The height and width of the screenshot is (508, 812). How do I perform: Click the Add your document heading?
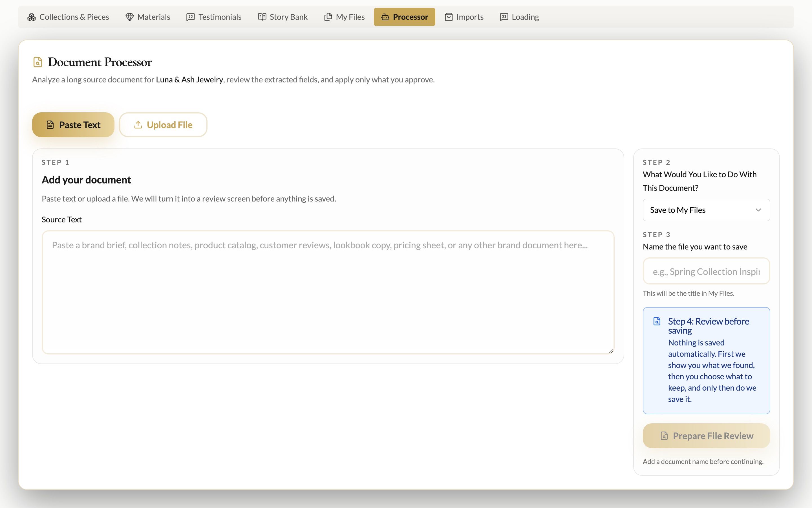(86, 180)
